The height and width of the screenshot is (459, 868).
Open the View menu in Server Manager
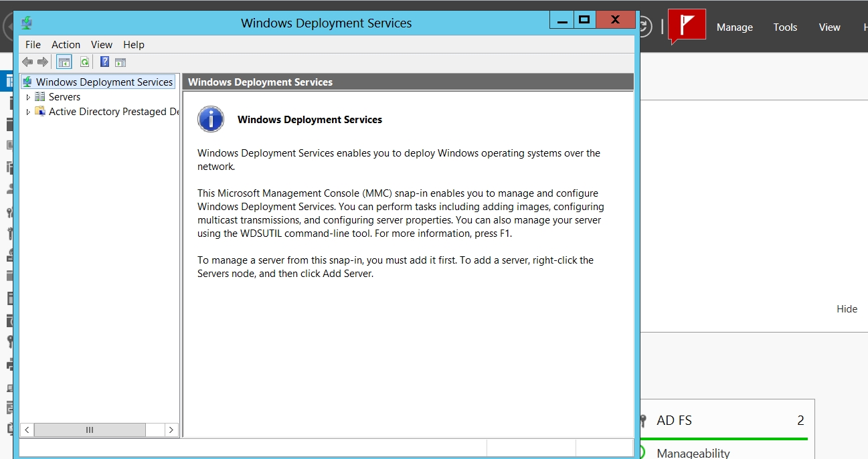coord(829,27)
